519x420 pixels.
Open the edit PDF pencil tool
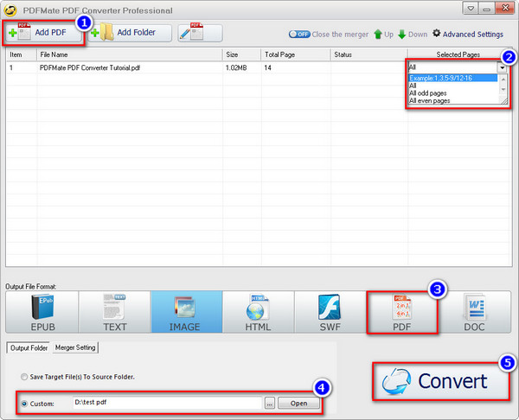click(200, 33)
